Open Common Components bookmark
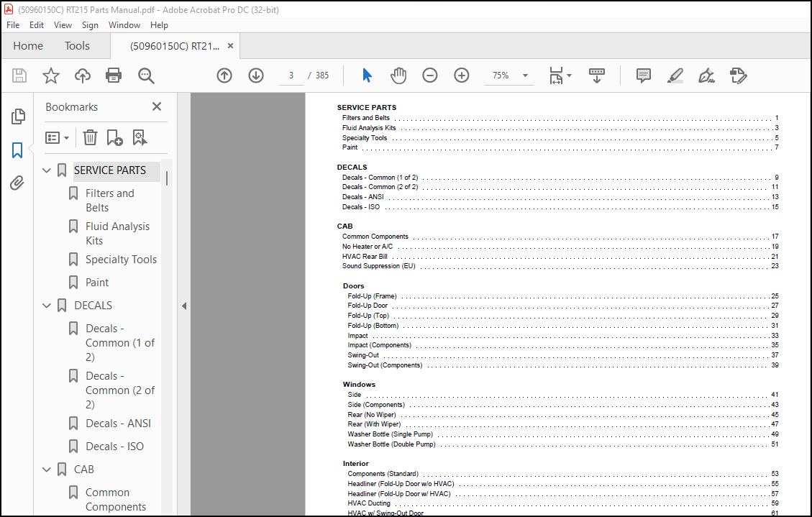Viewport: 812px width, 517px height. tap(116, 500)
